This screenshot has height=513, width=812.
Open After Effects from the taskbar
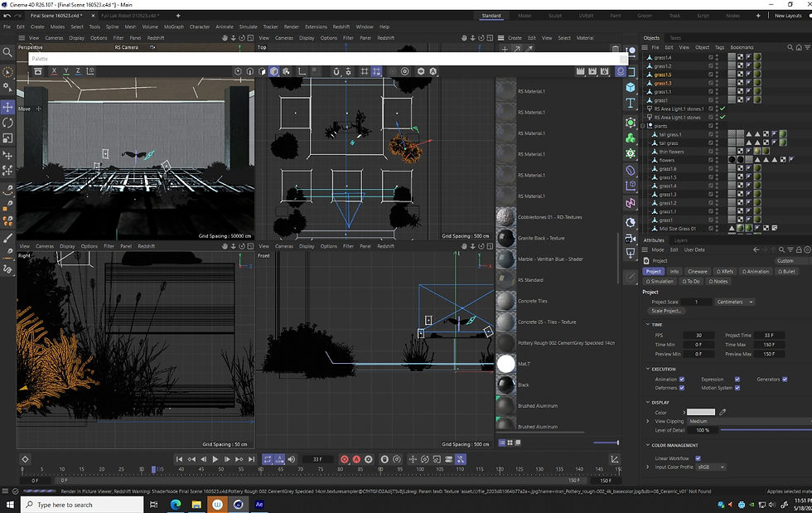259,504
